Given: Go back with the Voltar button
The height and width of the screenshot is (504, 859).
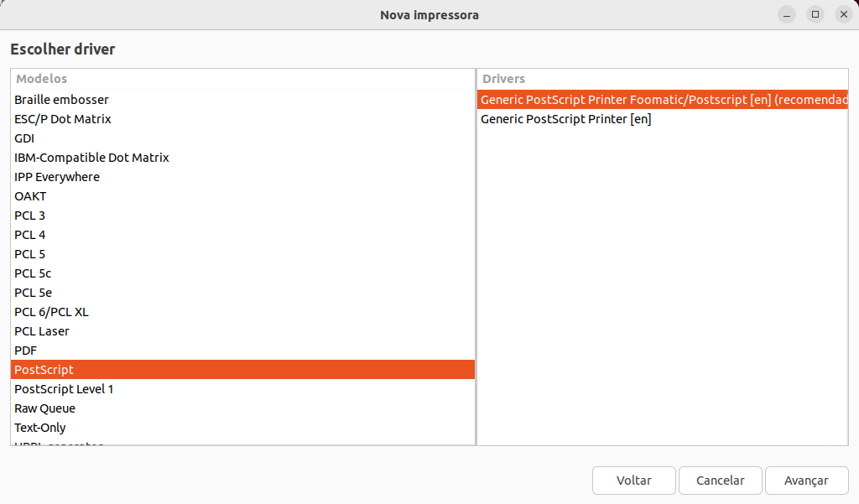Looking at the screenshot, I should pyautogui.click(x=633, y=481).
